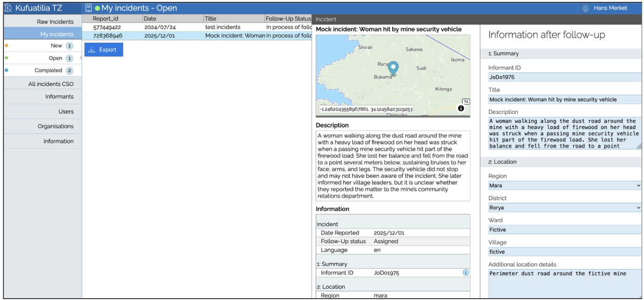Click the Kufuatilia logo icon
This screenshot has height=300, width=644.
tap(8, 8)
